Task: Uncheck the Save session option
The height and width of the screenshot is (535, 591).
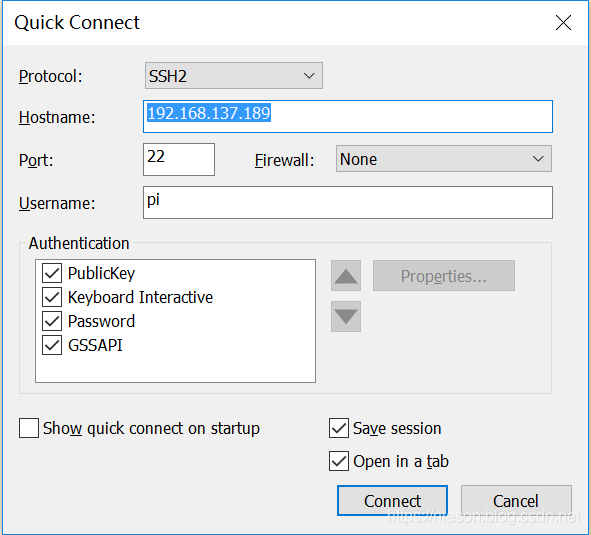Action: (338, 428)
